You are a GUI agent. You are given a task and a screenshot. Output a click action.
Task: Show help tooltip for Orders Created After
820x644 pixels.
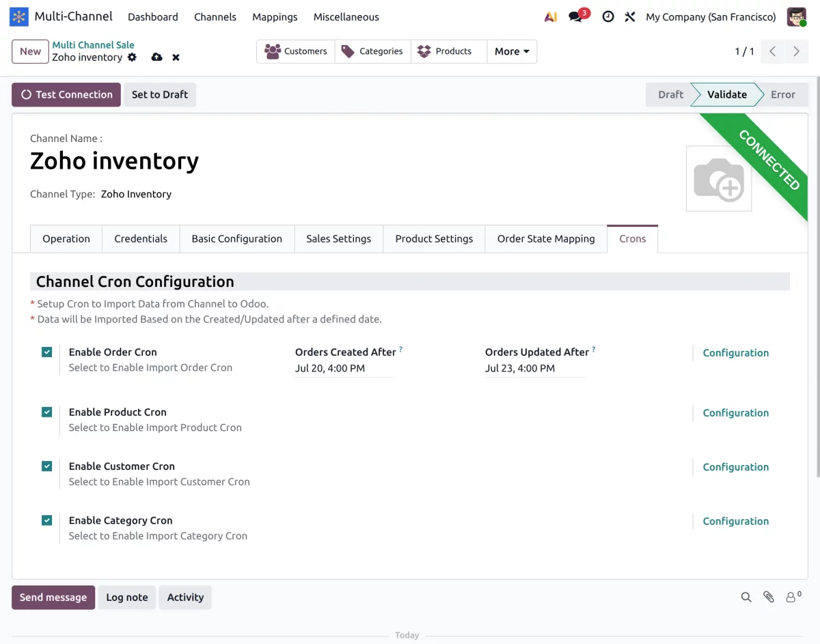tap(400, 350)
